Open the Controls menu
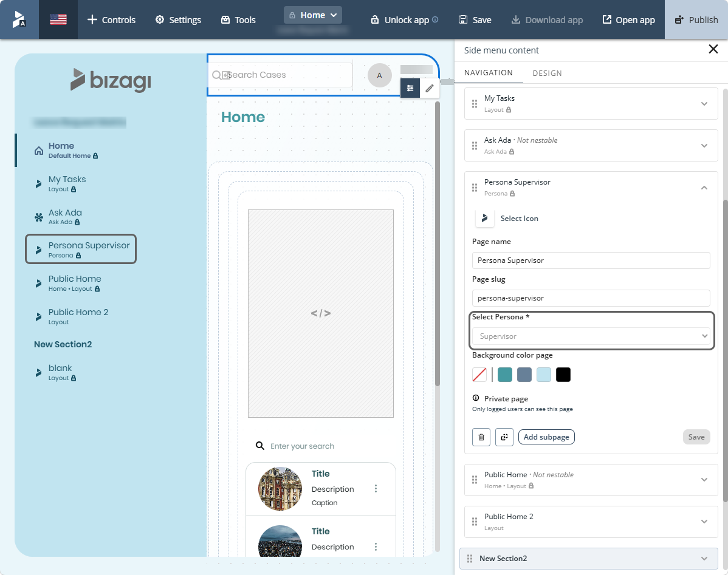This screenshot has width=728, height=575. (x=111, y=19)
